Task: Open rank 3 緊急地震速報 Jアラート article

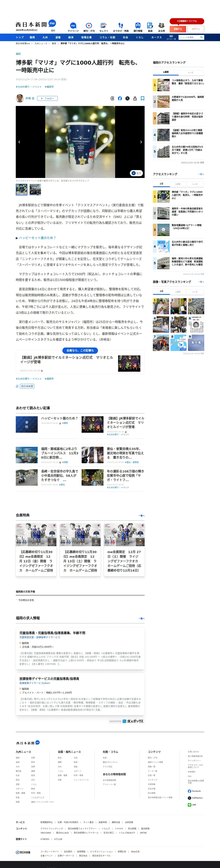Action: (178, 230)
